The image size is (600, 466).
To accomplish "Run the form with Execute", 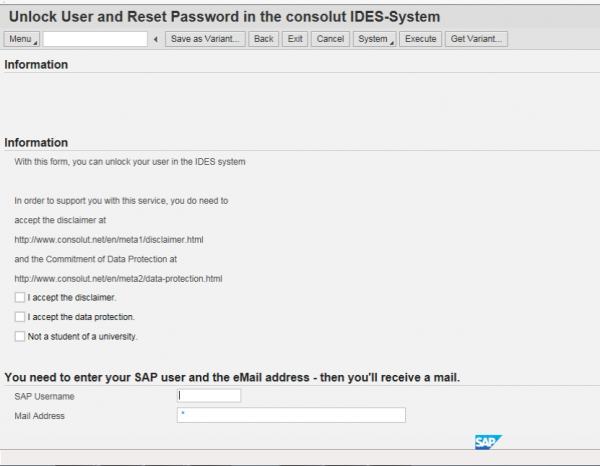I will coord(421,39).
